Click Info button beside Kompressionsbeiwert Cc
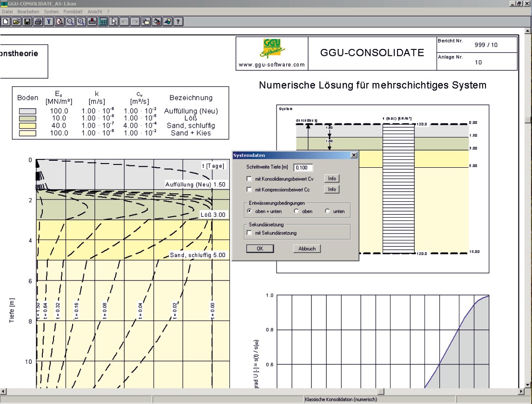532x404 pixels. 332,190
